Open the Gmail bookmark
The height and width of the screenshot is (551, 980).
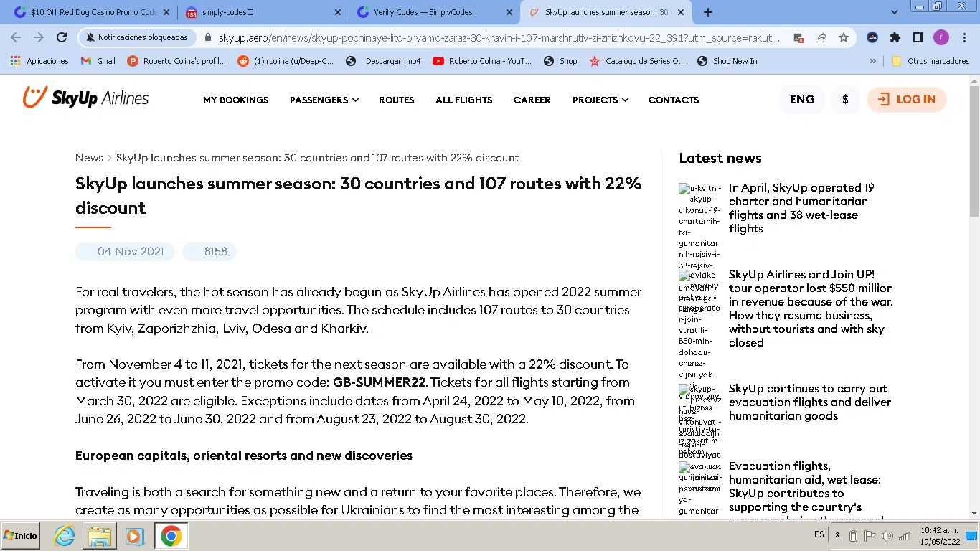coord(98,61)
